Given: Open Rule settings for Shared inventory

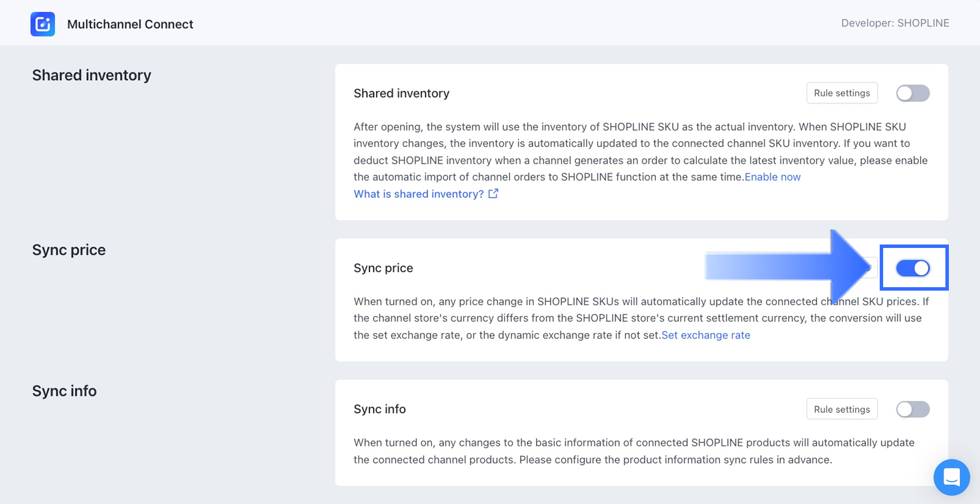Looking at the screenshot, I should (842, 93).
